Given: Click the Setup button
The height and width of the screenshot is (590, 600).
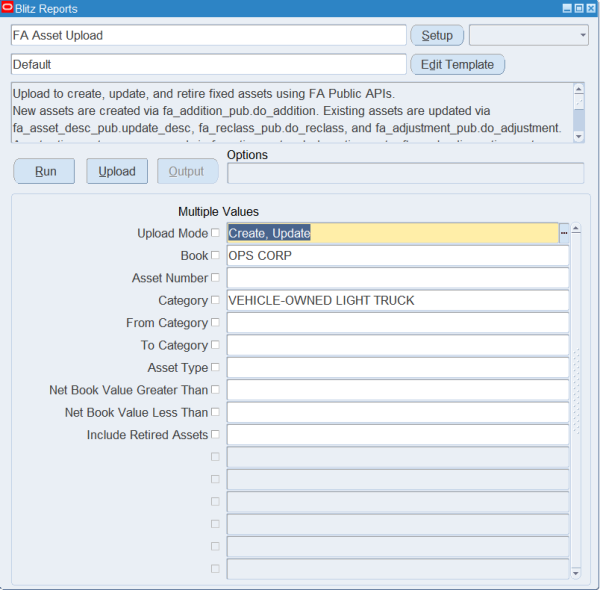Looking at the screenshot, I should tap(437, 35).
